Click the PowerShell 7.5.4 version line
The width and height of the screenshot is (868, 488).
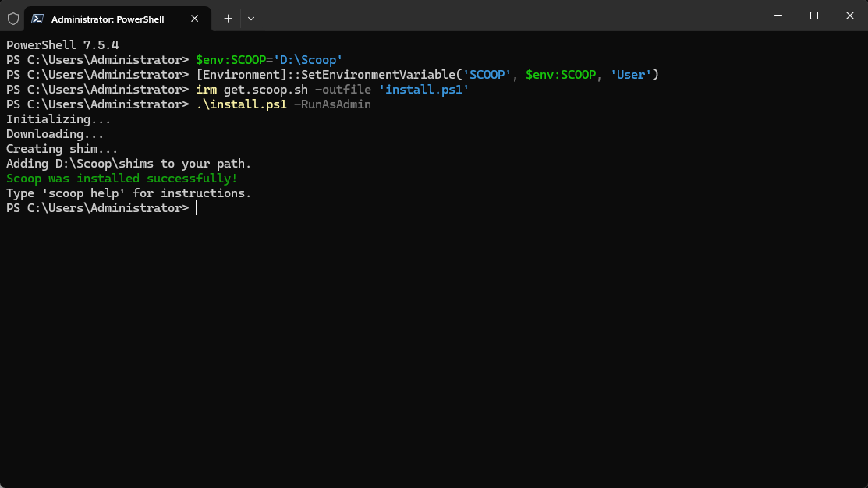pyautogui.click(x=62, y=45)
